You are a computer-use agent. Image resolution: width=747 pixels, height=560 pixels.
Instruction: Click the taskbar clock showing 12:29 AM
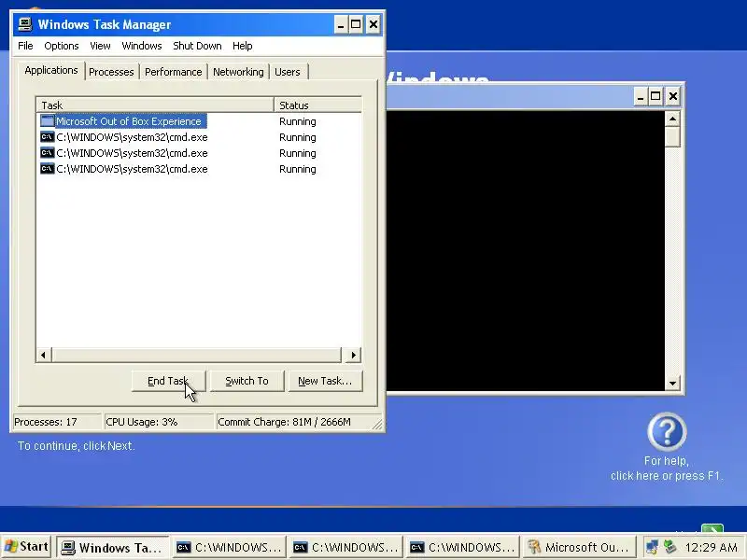[712, 547]
